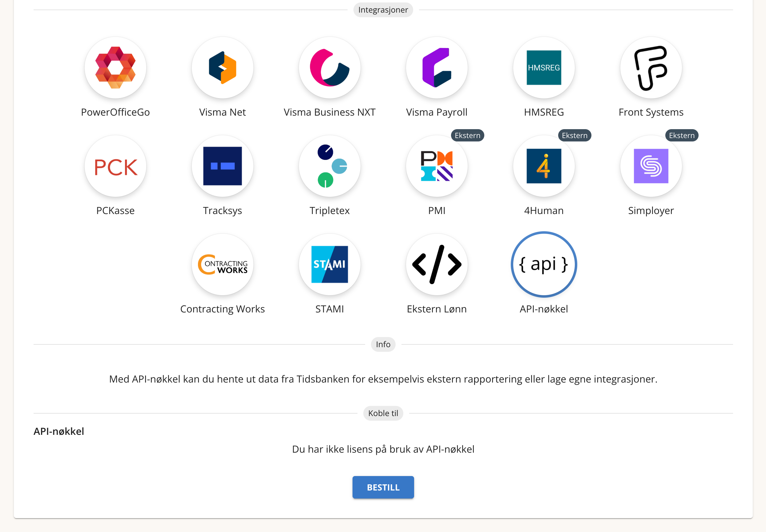Select the Visma Payroll integration
Image resolution: width=766 pixels, height=532 pixels.
coord(437,68)
